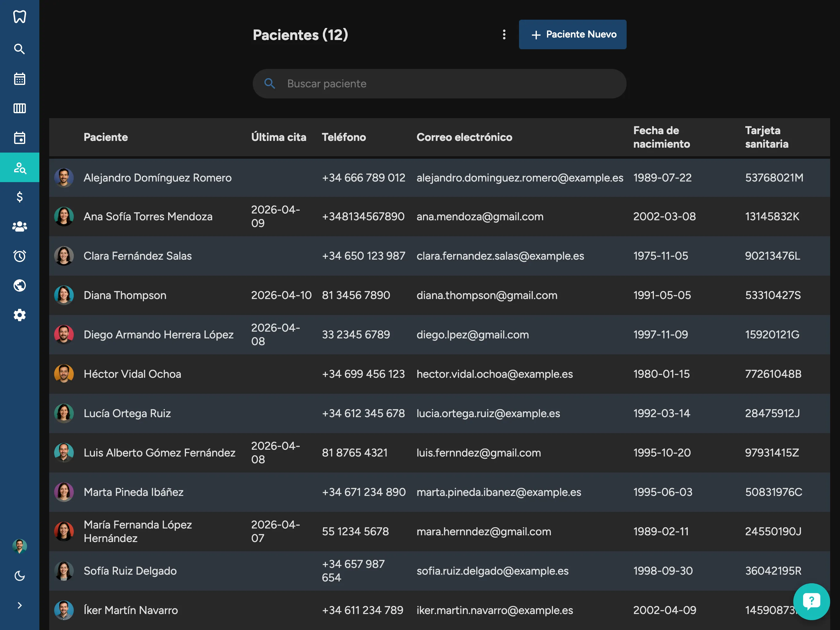This screenshot has height=630, width=840.
Task: Click the Última cita column header
Action: 278,137
